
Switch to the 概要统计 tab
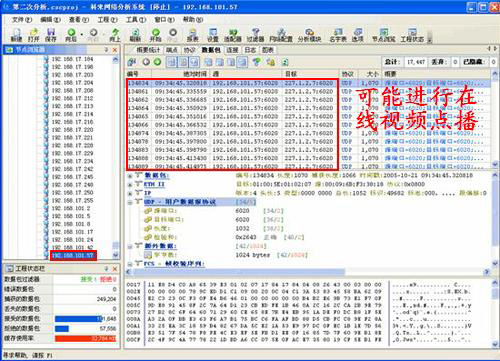coord(148,50)
